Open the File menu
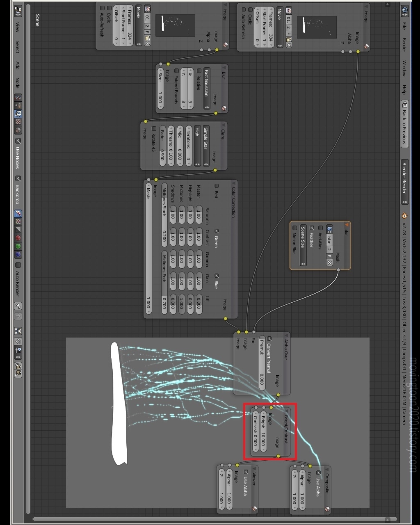Viewport: 420px width, 525px height. coord(404,25)
